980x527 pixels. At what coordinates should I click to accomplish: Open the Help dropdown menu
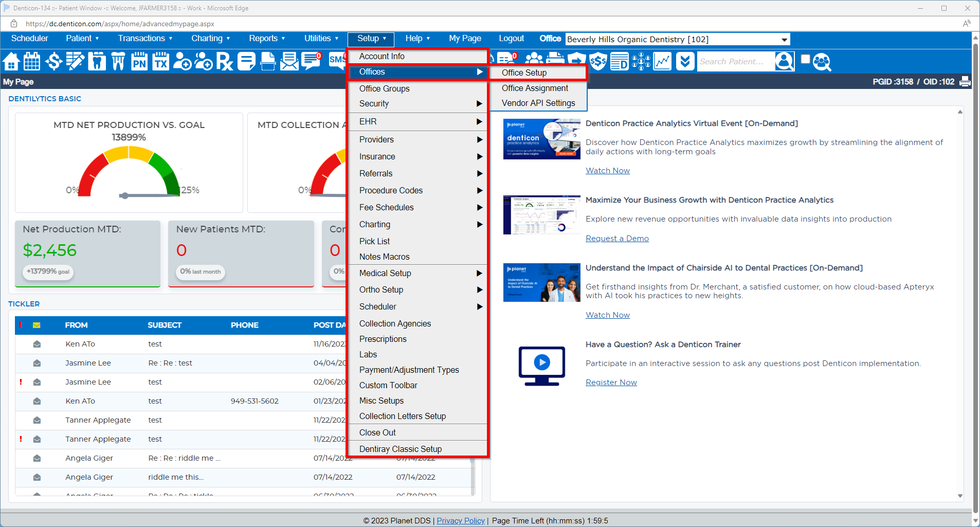[418, 38]
